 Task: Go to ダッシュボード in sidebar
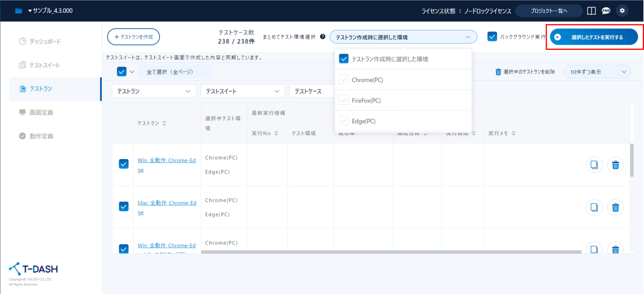click(45, 42)
